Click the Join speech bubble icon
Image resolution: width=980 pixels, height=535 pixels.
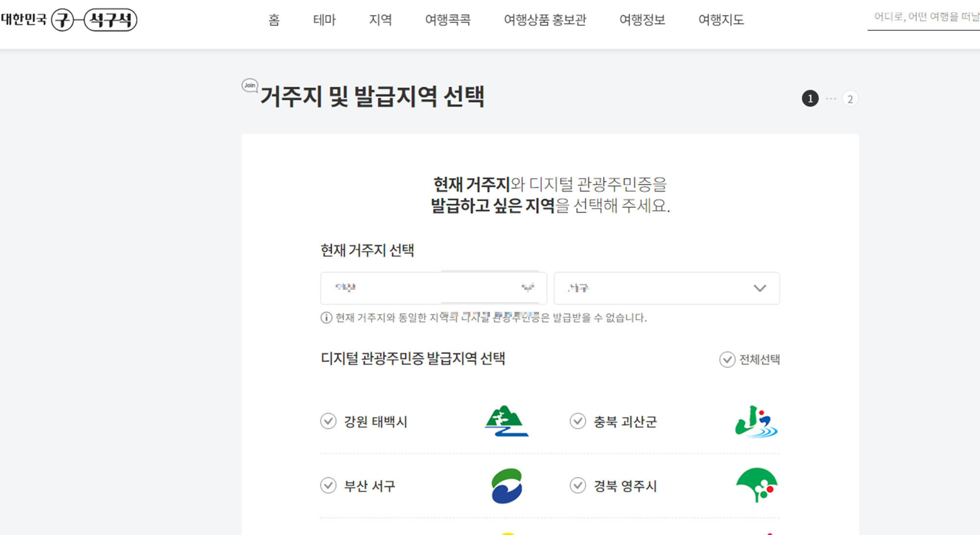(x=250, y=85)
